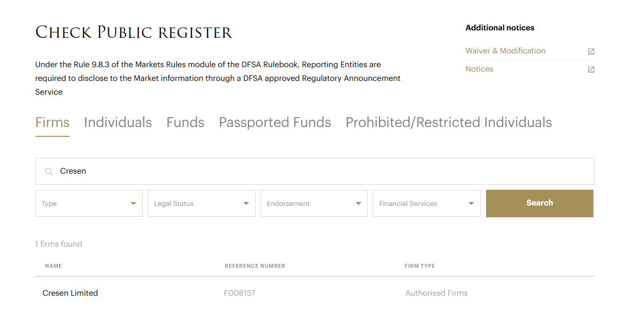Open external link icon beside Waiver & Modification
The width and height of the screenshot is (644, 332).
(591, 51)
